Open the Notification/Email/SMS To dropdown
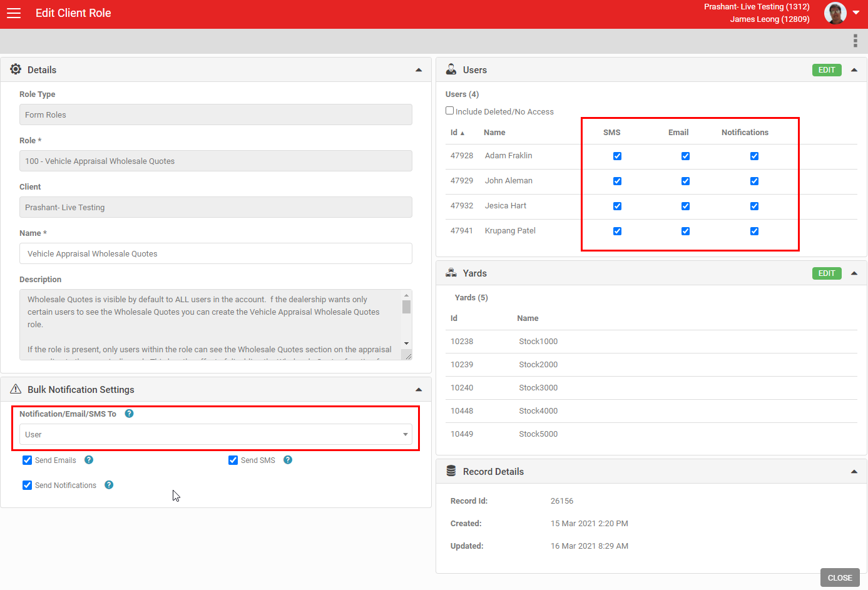The width and height of the screenshot is (868, 590). [215, 434]
